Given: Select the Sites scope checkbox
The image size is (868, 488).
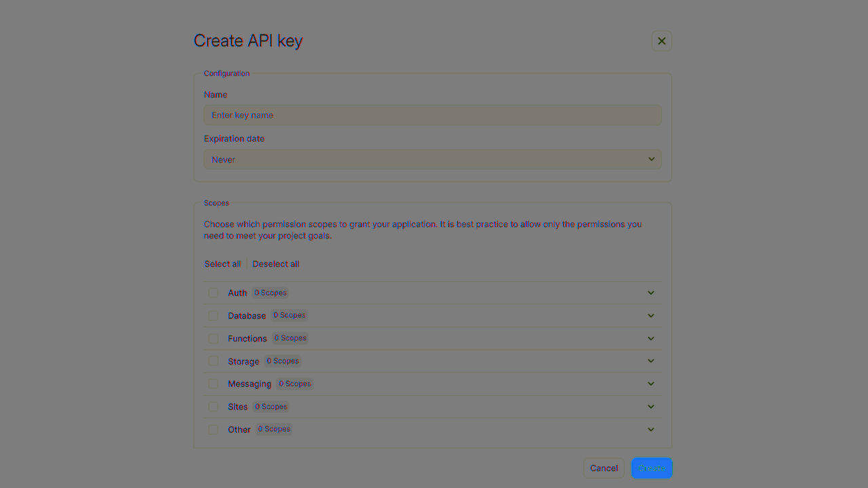Looking at the screenshot, I should [214, 406].
